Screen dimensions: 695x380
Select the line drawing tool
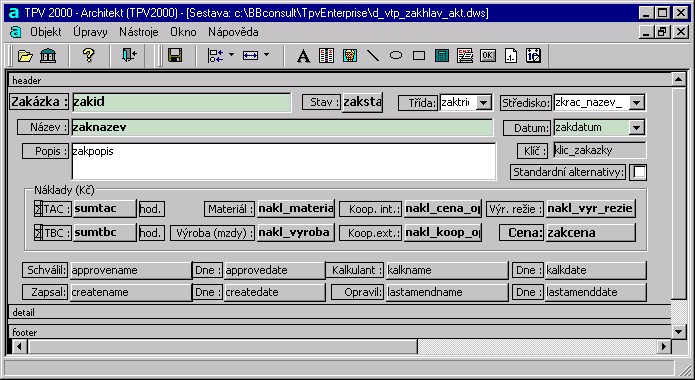pyautogui.click(x=373, y=56)
